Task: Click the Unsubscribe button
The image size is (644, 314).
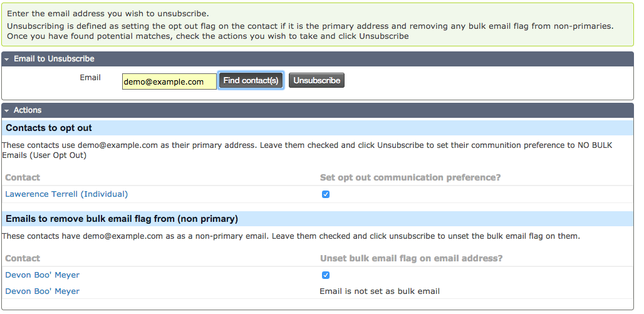Action: (x=316, y=81)
